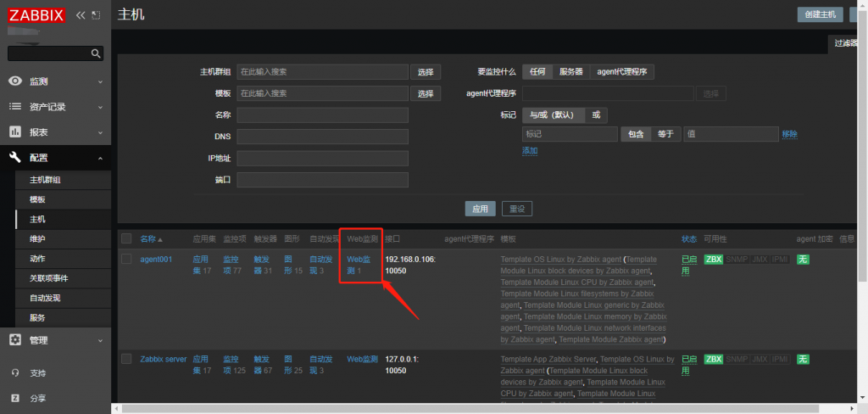Viewport: 868px width, 414px height.
Task: Collapse sidebar with double chevron icon
Action: (81, 15)
